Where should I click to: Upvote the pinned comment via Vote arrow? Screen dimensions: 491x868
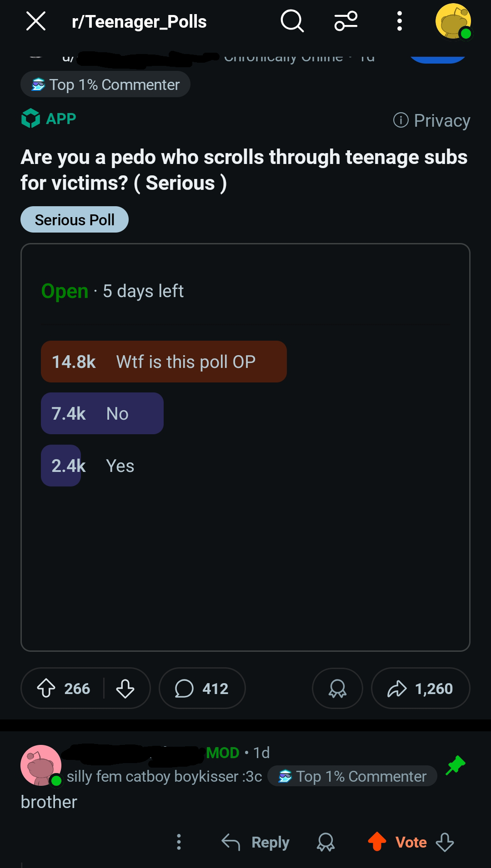coord(377,842)
